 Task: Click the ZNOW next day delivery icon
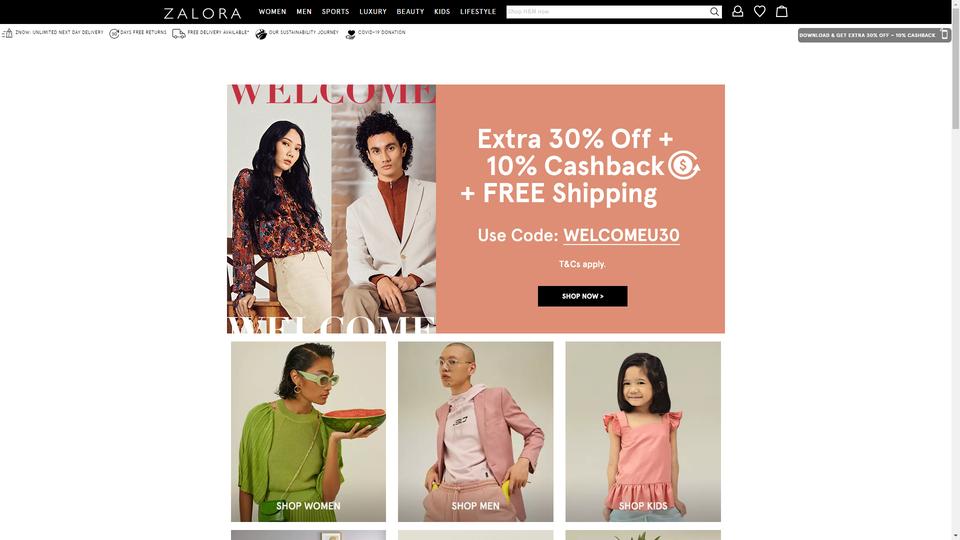tap(7, 34)
